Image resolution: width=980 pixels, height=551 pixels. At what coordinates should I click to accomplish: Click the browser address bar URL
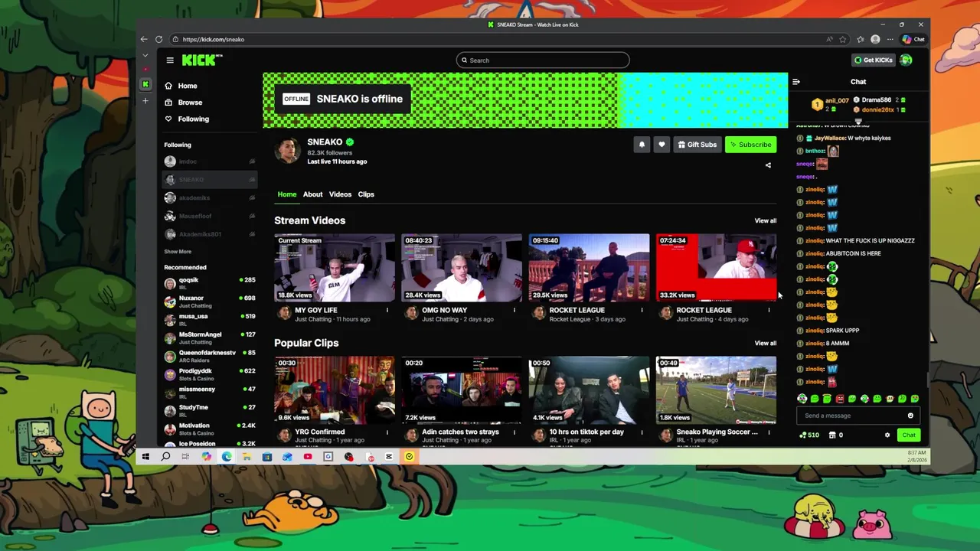point(214,39)
